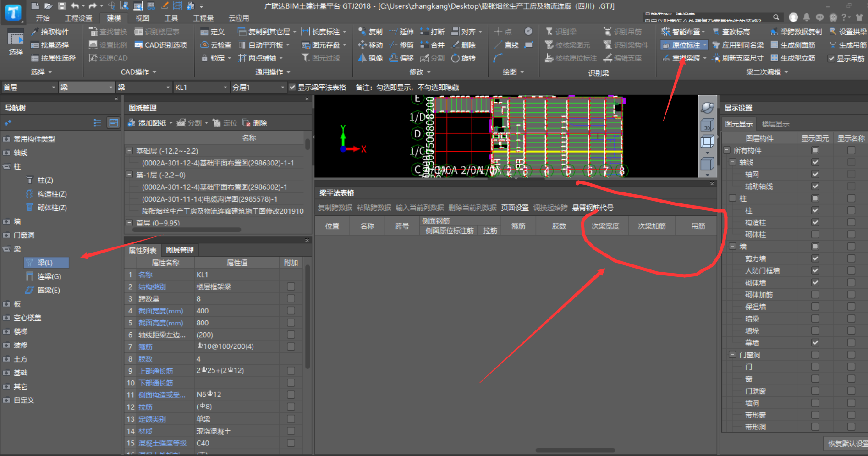This screenshot has height=456, width=868.
Task: Click 刷新支座尺寸 tool
Action: point(738,58)
